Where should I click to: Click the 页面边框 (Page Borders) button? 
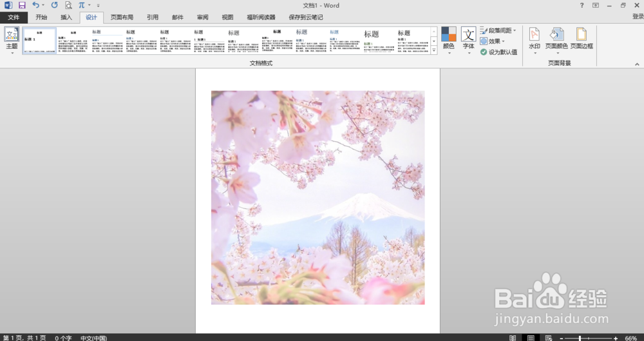(x=582, y=39)
